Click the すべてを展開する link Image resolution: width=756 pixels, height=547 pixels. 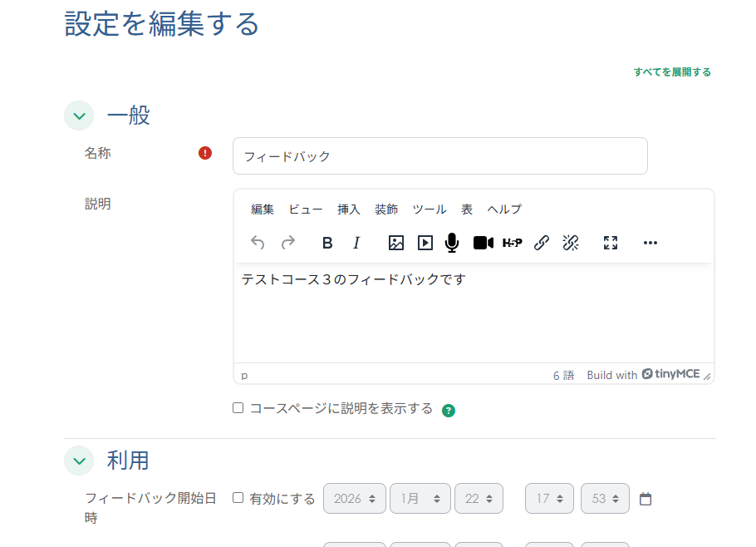671,71
